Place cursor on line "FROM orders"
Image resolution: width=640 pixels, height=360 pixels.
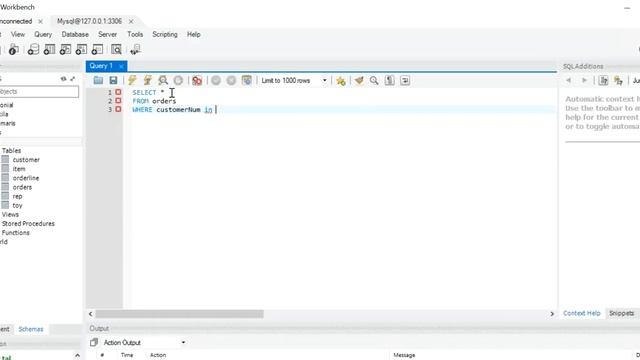coord(154,101)
